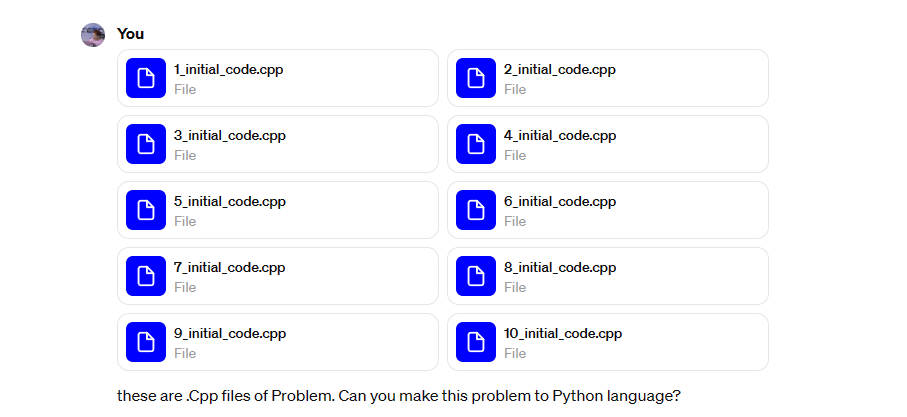Click the "You" sender name

coord(130,34)
